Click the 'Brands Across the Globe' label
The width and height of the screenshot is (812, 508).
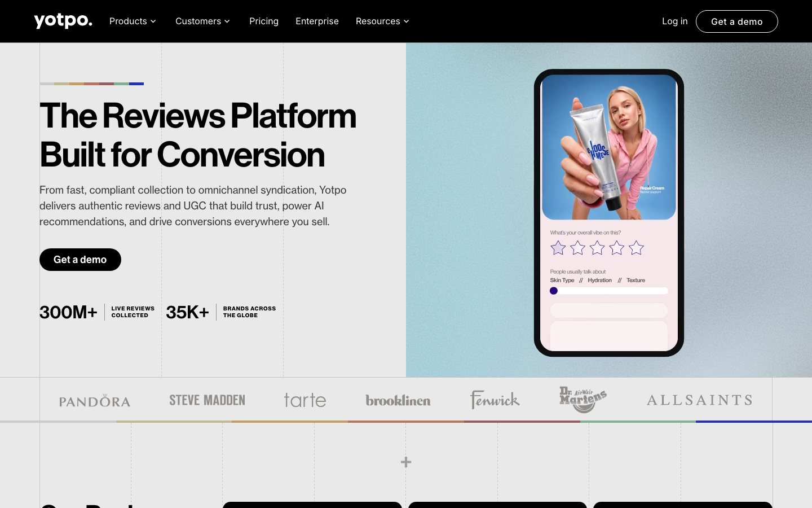pyautogui.click(x=249, y=312)
